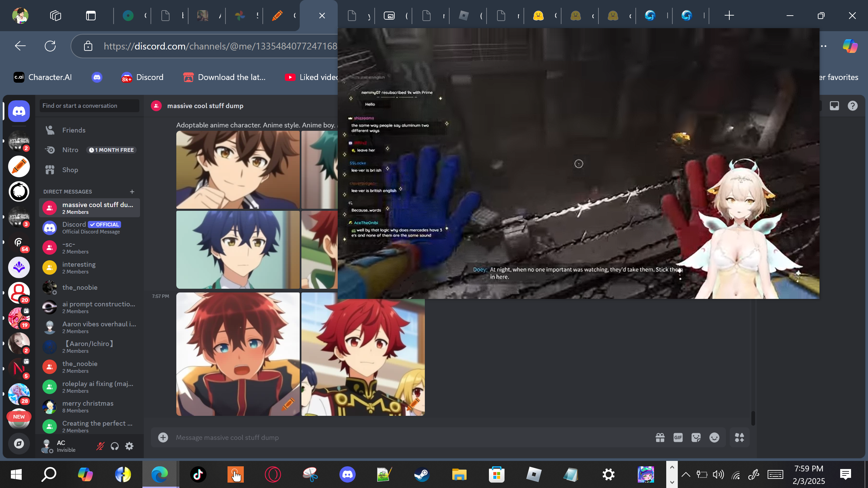Open volume control in system tray
Image resolution: width=868 pixels, height=488 pixels.
(x=718, y=474)
